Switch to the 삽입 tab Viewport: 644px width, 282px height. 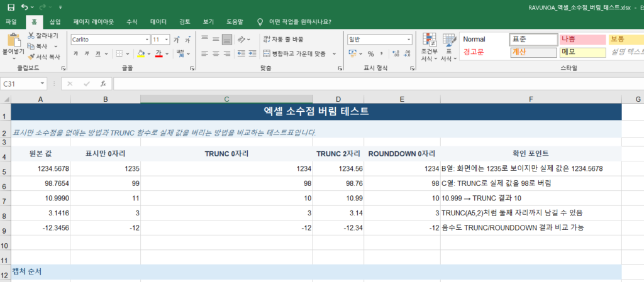pos(55,22)
